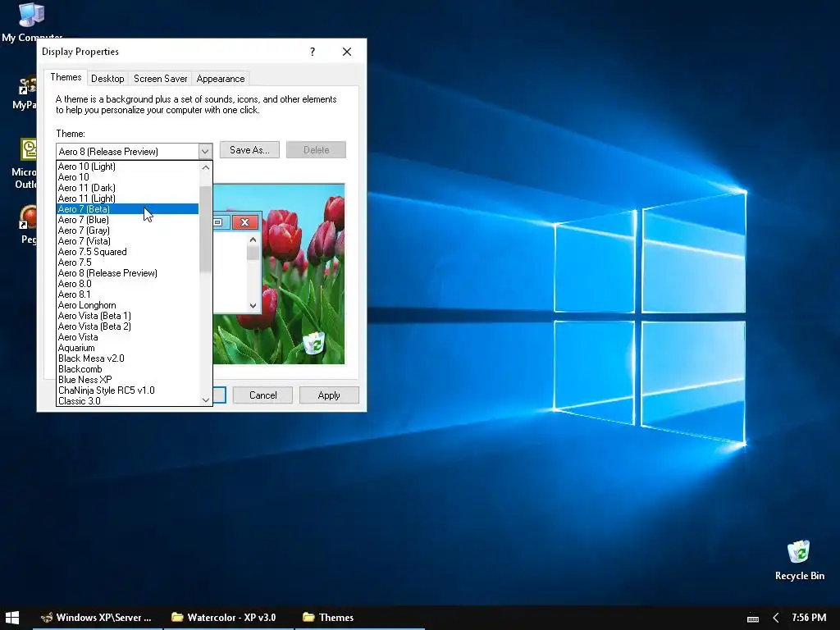Click the disabled Delete button
Image resolution: width=840 pixels, height=630 pixels.
point(316,150)
